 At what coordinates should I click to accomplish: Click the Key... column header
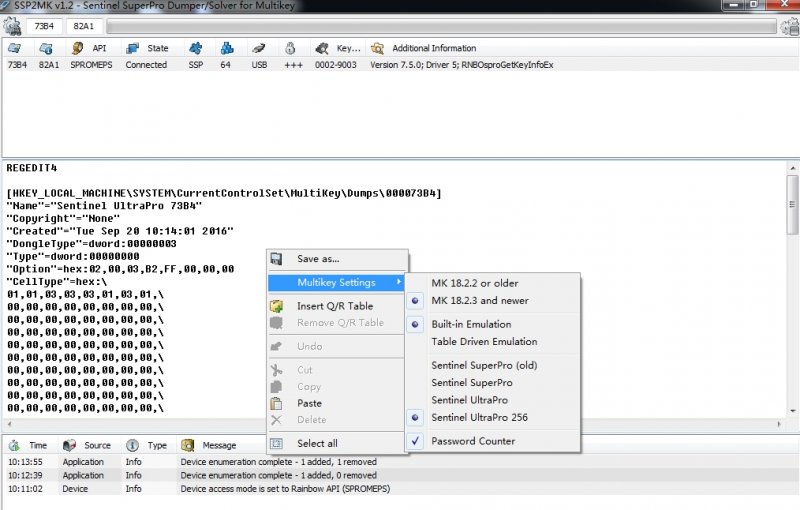338,48
